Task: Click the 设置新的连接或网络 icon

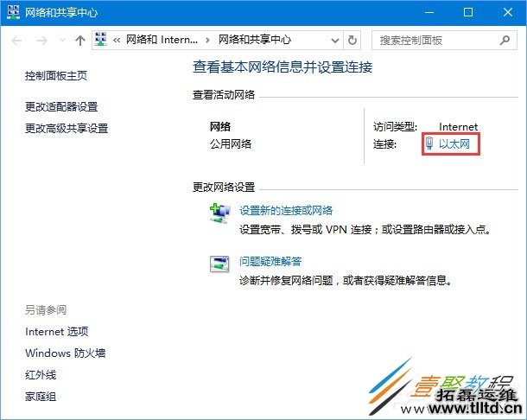Action: click(219, 213)
